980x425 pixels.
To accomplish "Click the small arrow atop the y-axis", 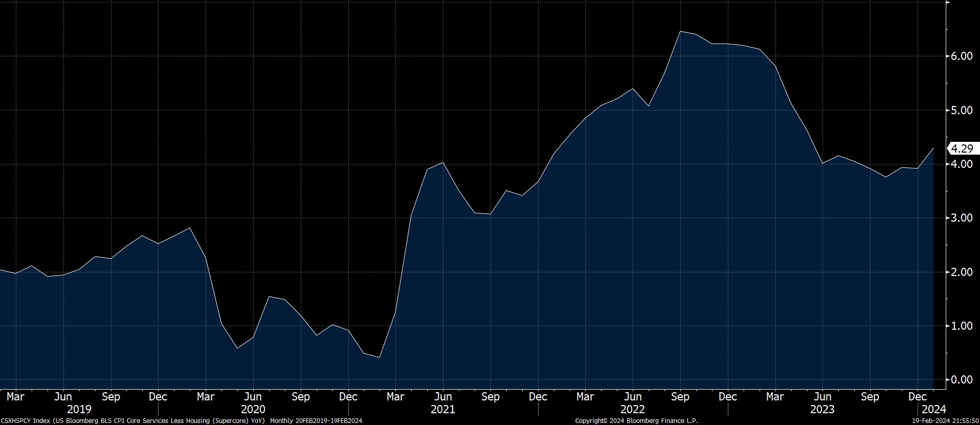I will click(x=948, y=2).
